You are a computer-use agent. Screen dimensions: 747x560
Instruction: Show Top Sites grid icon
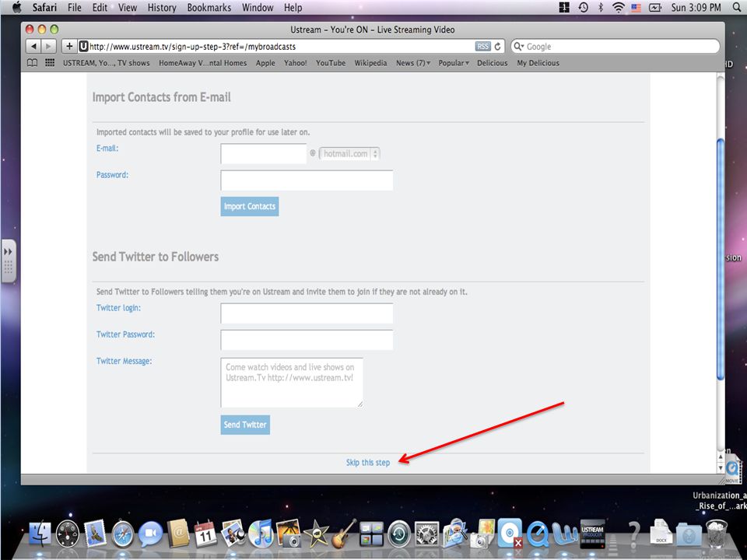(50, 63)
